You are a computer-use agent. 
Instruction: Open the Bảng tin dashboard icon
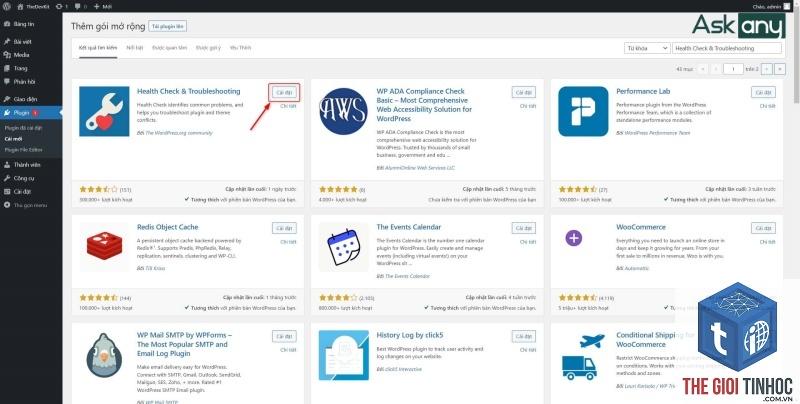[7, 24]
